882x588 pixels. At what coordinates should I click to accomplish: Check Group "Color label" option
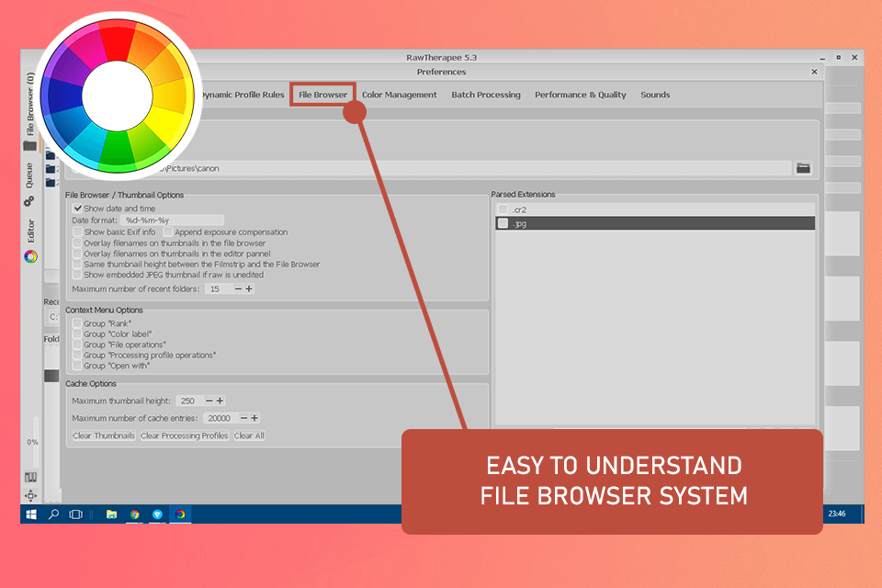pyautogui.click(x=77, y=334)
